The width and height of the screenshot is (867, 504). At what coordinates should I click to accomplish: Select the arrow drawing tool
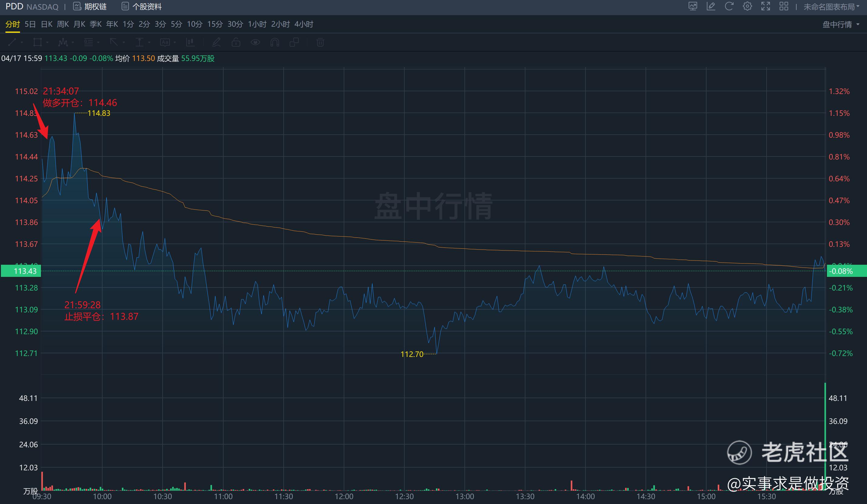(x=114, y=42)
